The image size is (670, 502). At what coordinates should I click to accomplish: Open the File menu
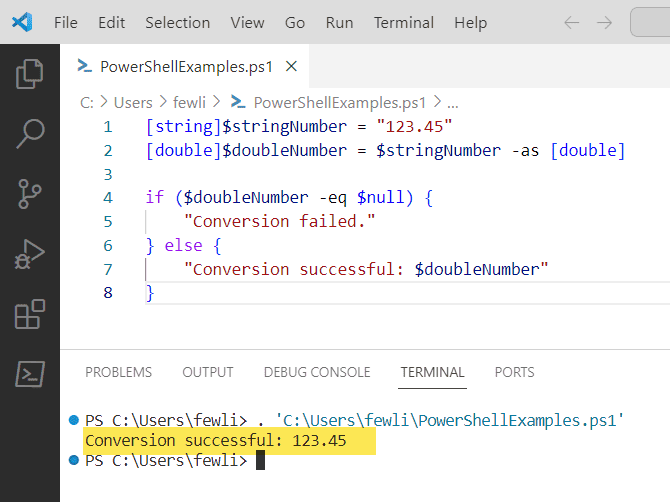pyautogui.click(x=65, y=22)
